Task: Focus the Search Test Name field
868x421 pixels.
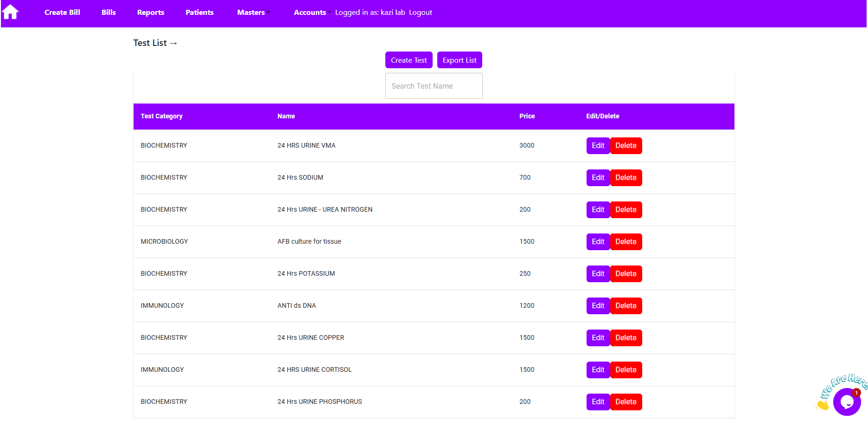Action: (434, 86)
